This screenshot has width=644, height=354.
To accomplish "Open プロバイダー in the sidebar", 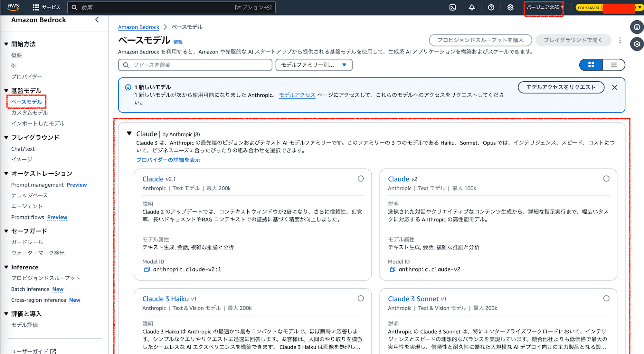I will coord(27,76).
